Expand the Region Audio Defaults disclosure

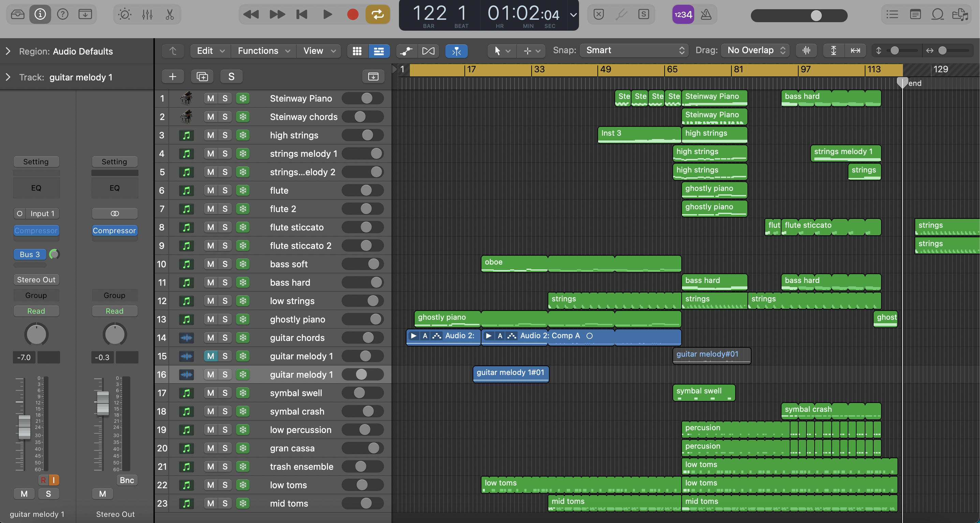tap(8, 51)
